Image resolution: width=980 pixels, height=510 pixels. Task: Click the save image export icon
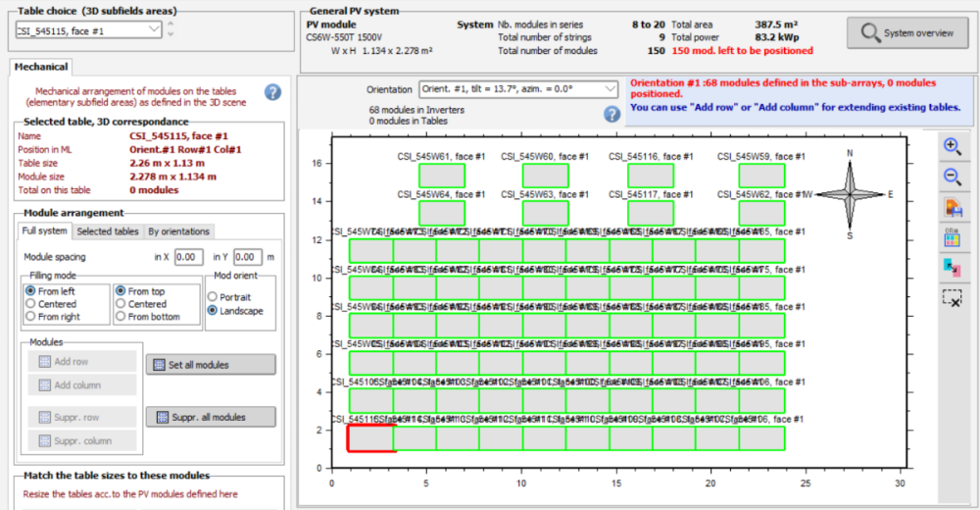[x=952, y=207]
